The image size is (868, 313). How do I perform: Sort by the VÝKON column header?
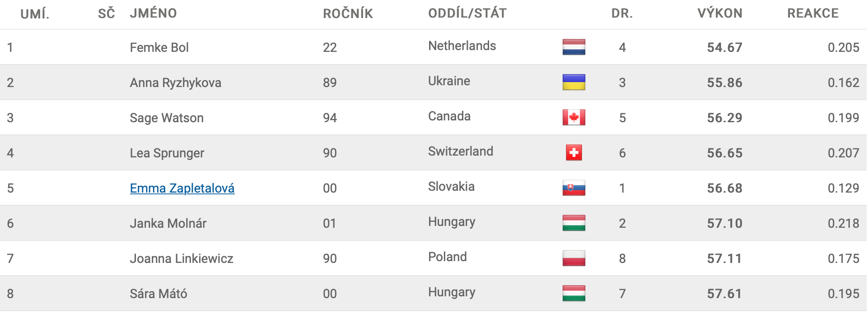720,13
